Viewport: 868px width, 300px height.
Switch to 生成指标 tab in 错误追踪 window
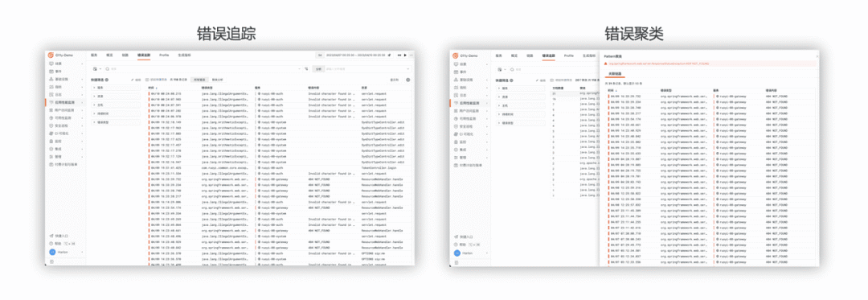184,55
